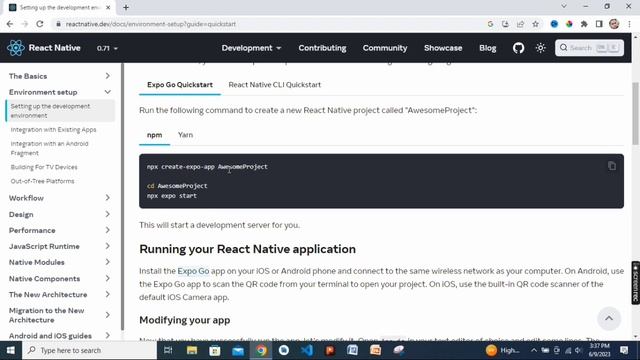
Task: Click the install app icon in address bar
Action: [x=505, y=24]
